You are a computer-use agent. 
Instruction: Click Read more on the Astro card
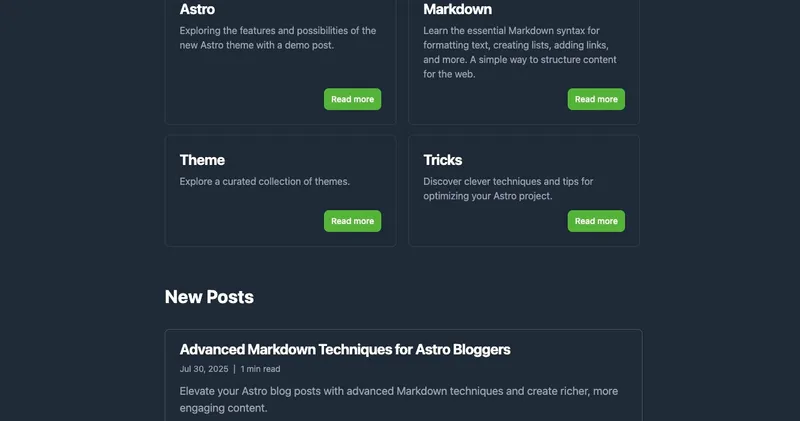coord(352,99)
